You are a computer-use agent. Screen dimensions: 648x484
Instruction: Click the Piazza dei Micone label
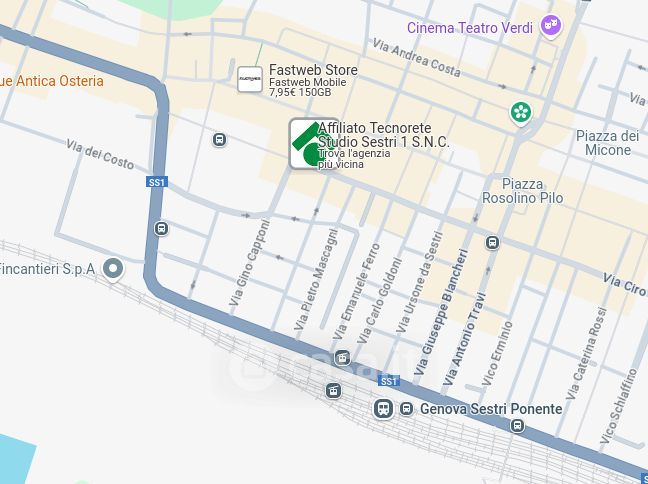tap(608, 143)
